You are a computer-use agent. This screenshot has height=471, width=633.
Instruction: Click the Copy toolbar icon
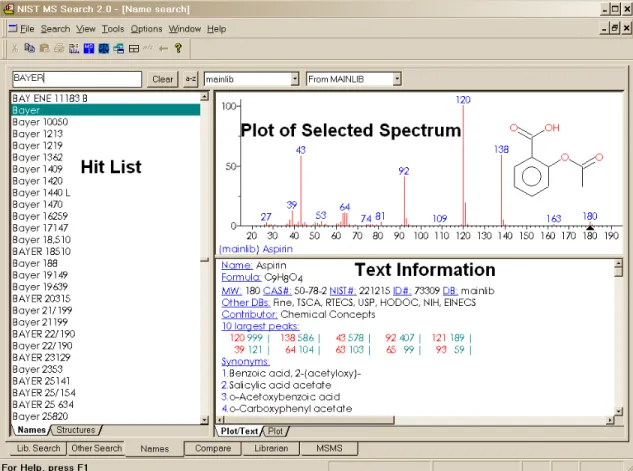pyautogui.click(x=29, y=48)
